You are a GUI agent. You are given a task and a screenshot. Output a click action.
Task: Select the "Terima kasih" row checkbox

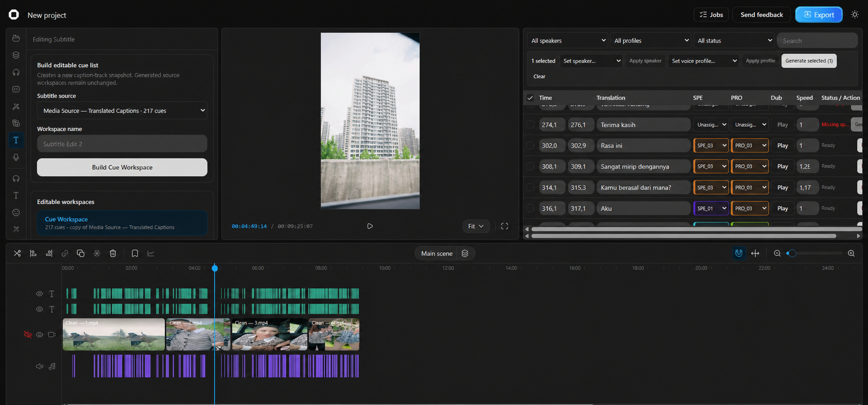coord(530,124)
